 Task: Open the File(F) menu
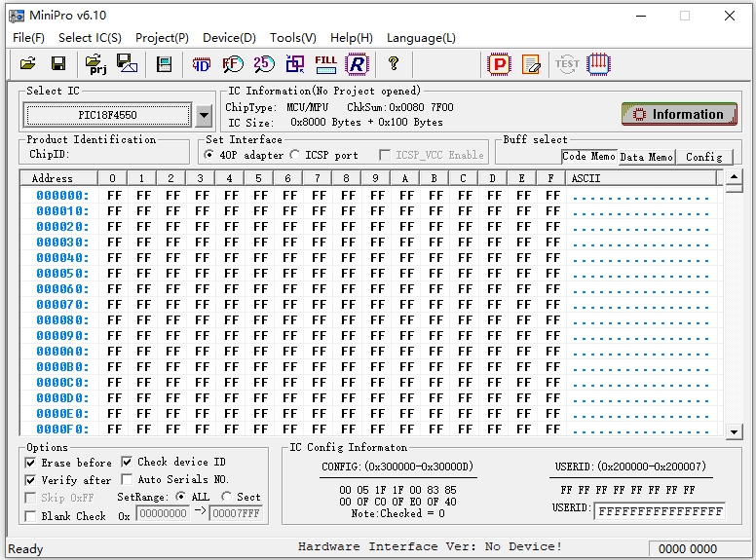coord(28,38)
